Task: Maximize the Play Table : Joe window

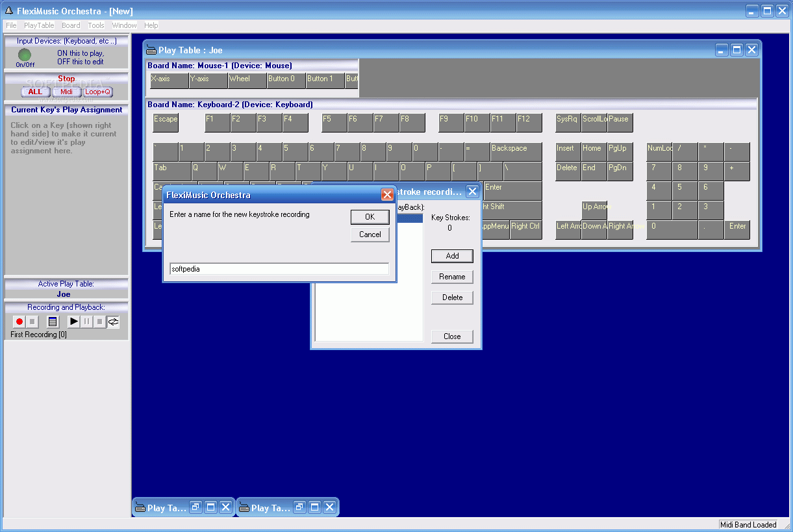Action: pos(736,50)
